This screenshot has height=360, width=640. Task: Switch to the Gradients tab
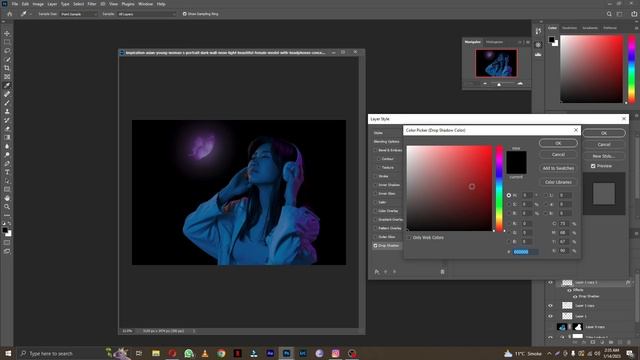(x=590, y=28)
